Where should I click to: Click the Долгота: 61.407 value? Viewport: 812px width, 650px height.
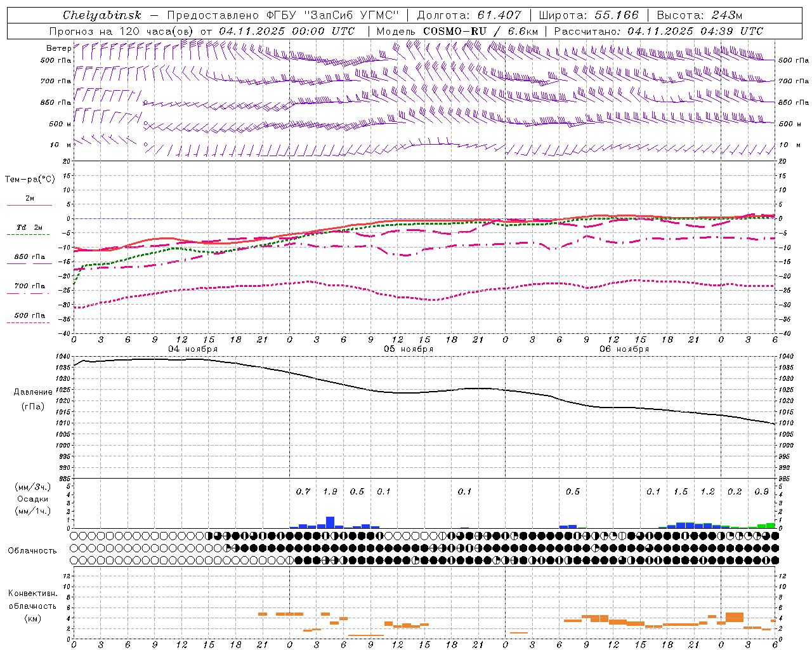point(469,15)
